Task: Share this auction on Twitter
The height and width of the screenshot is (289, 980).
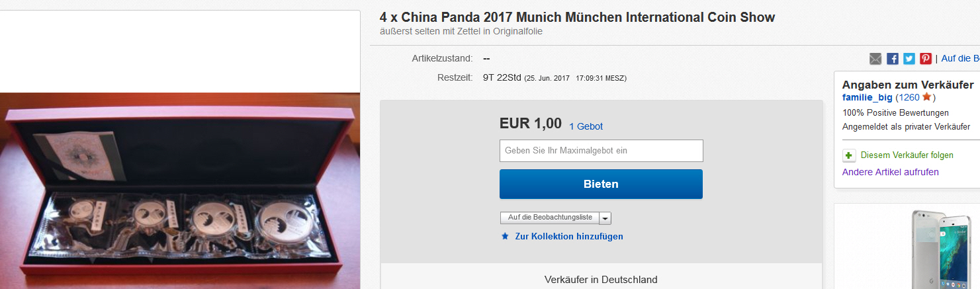Action: (909, 59)
